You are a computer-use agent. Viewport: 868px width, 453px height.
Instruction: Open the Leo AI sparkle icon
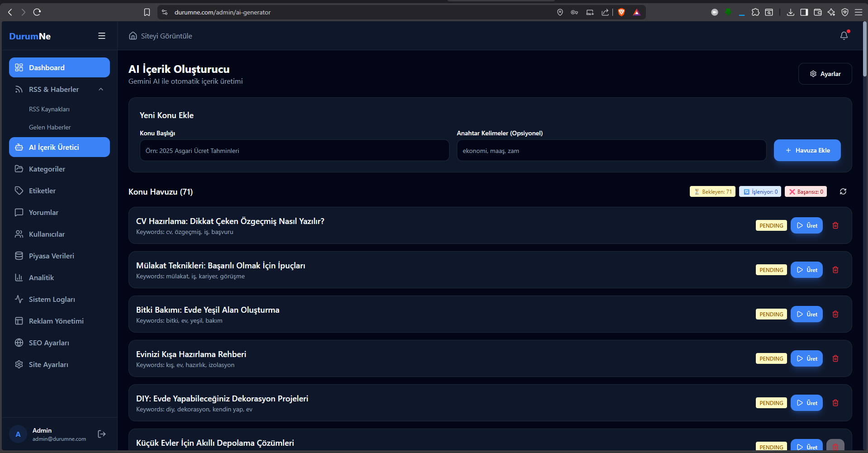pyautogui.click(x=831, y=12)
